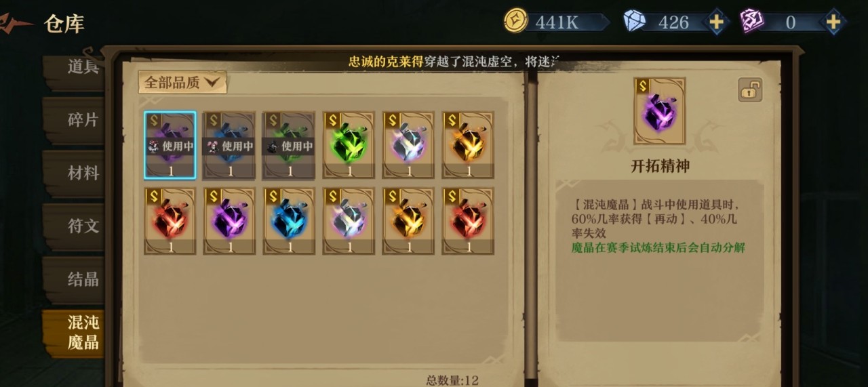Select the white crystal in first row
Viewport: 868px width, 387px height.
[409, 145]
